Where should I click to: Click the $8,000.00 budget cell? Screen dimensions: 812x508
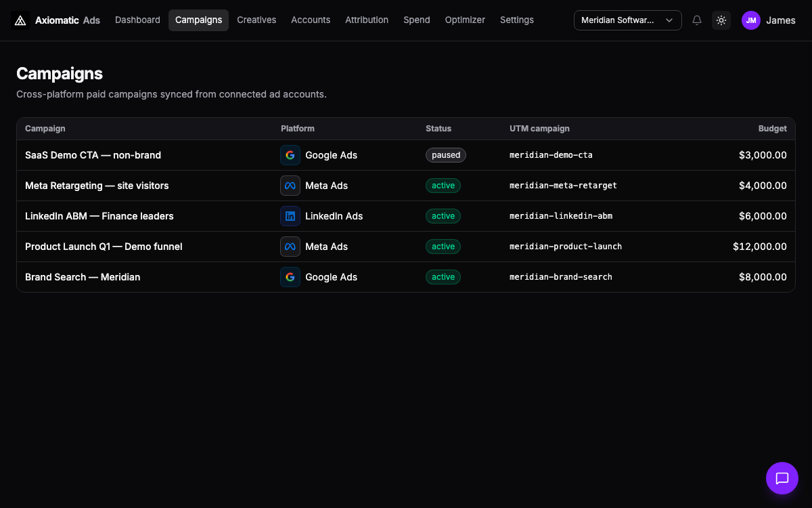point(763,277)
